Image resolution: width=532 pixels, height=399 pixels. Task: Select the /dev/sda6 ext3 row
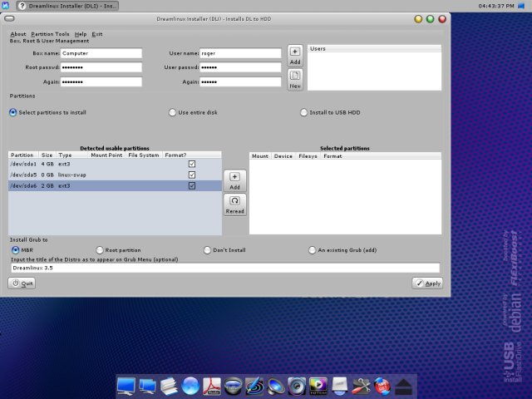click(x=115, y=185)
